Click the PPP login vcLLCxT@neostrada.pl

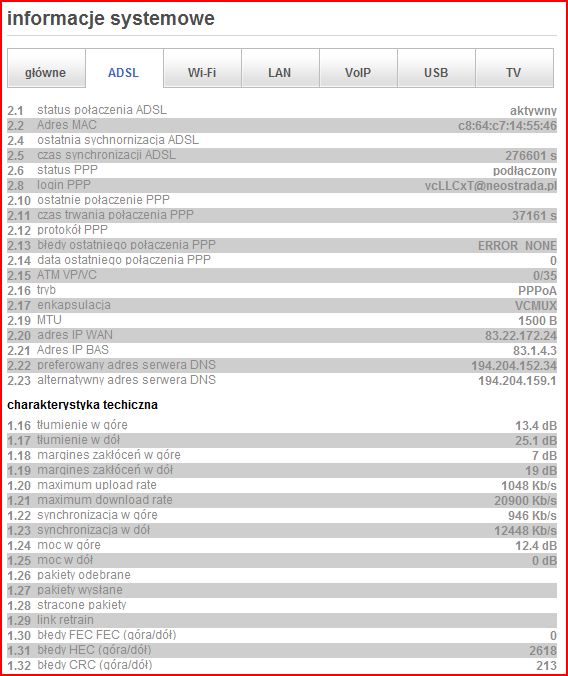(491, 186)
